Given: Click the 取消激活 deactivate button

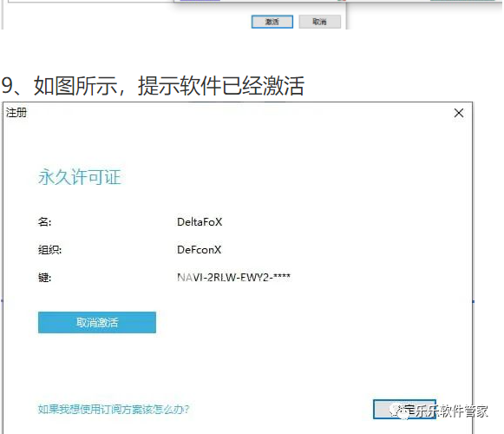Looking at the screenshot, I should [x=97, y=322].
